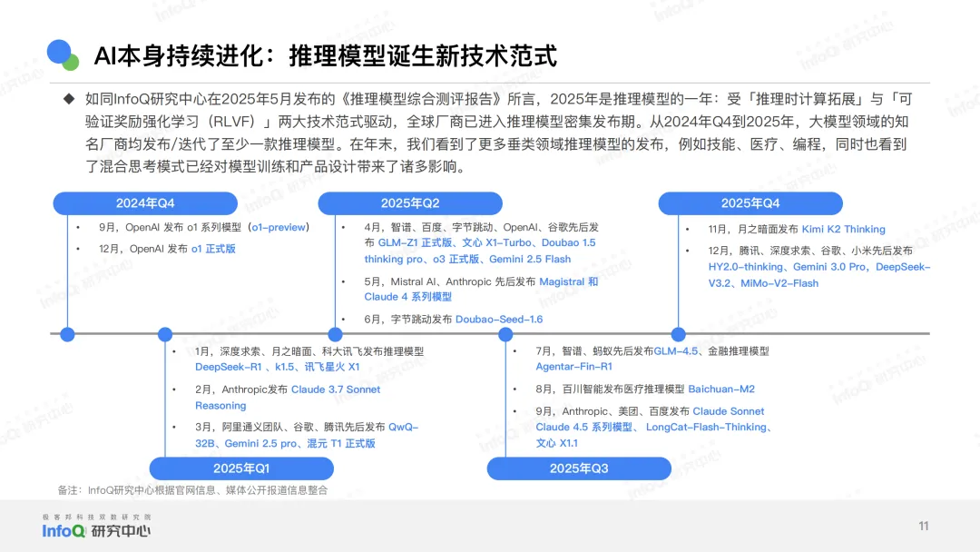This screenshot has width=980, height=552.
Task: Click the page number 11
Action: pos(924,527)
